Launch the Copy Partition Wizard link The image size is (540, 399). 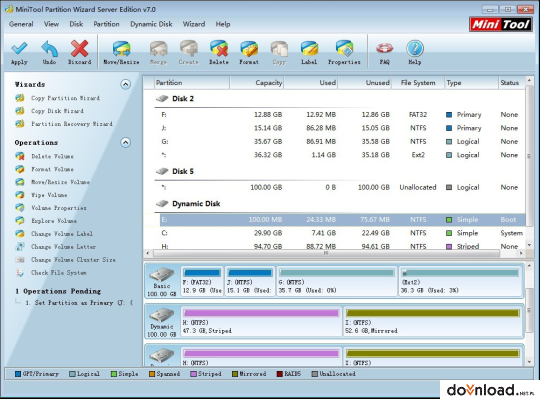[65, 98]
